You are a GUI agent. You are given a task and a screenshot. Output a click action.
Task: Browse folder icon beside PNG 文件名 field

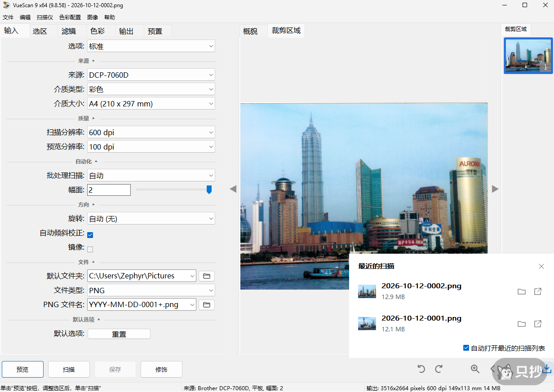click(207, 305)
